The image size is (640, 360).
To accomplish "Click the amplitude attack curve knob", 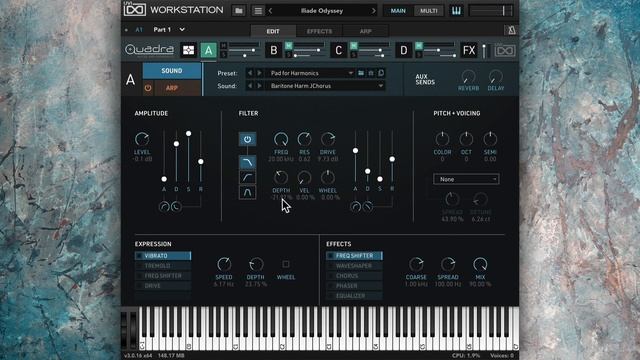I will tap(164, 207).
